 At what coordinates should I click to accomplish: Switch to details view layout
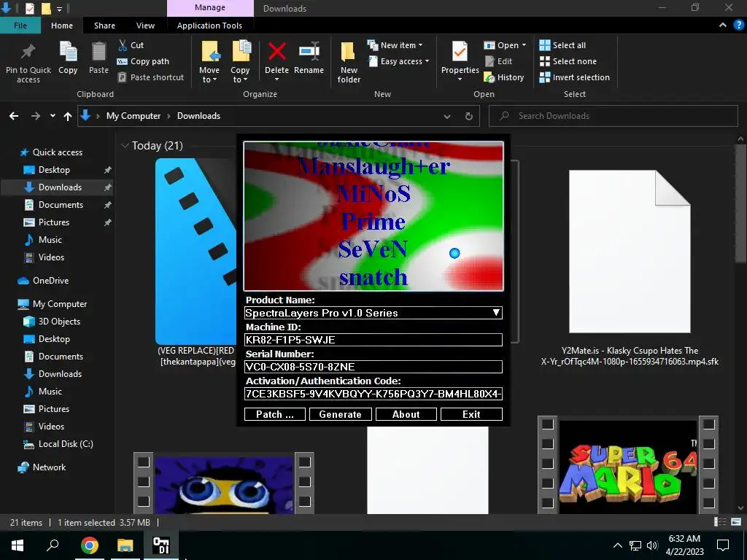pos(720,522)
